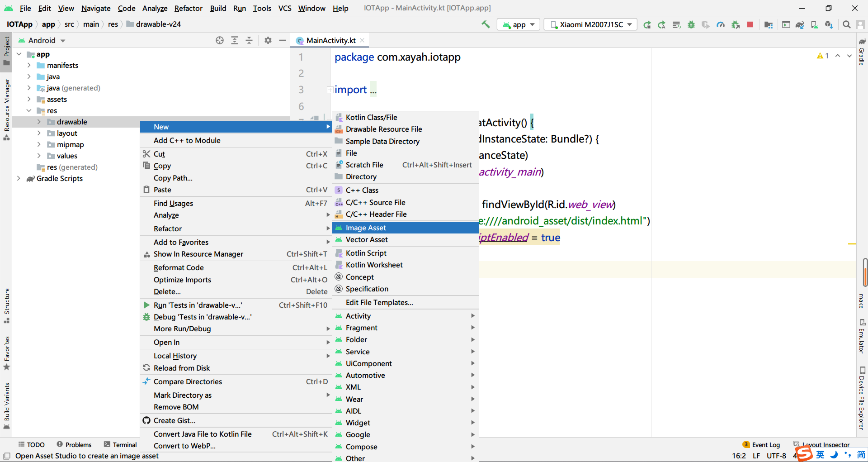
Task: Expand all in project panel
Action: click(x=235, y=40)
